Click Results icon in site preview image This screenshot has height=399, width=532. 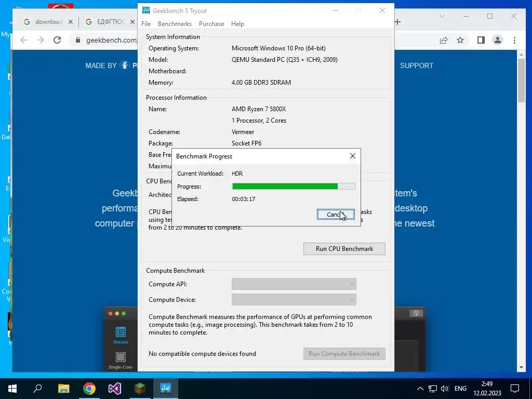pos(121,335)
